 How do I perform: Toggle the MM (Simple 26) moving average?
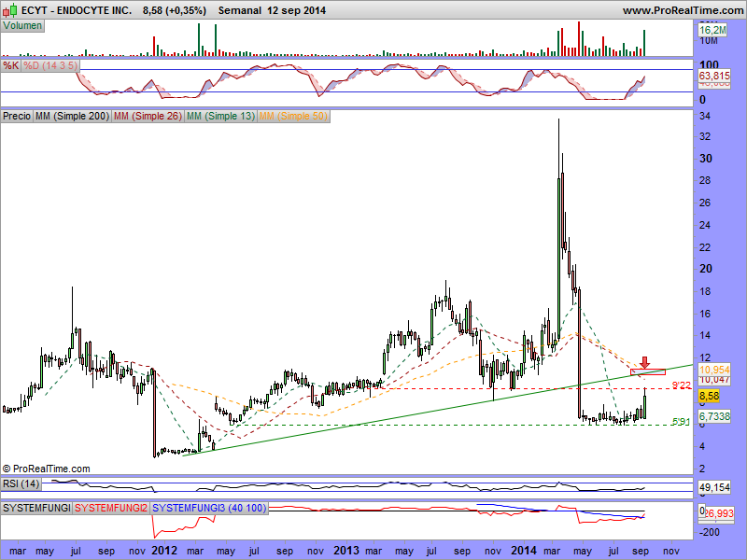[x=147, y=117]
